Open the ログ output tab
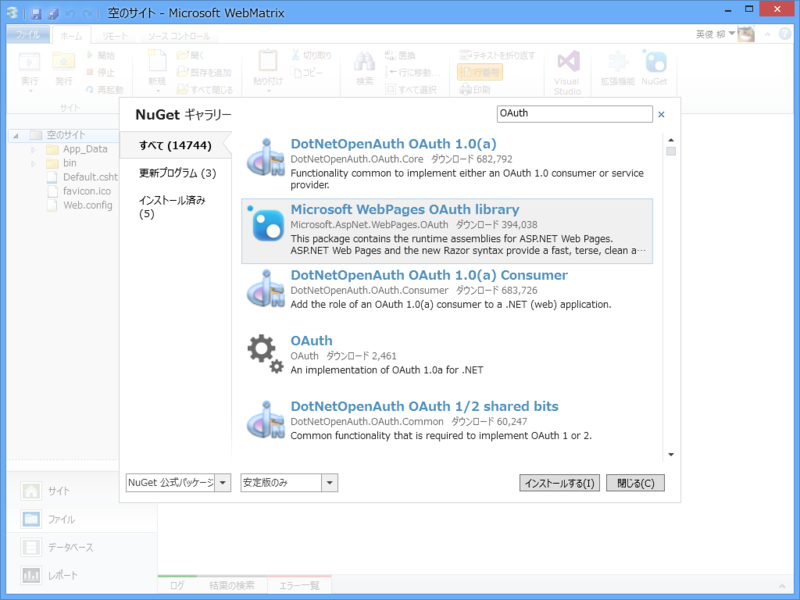This screenshot has height=600, width=800. (177, 585)
